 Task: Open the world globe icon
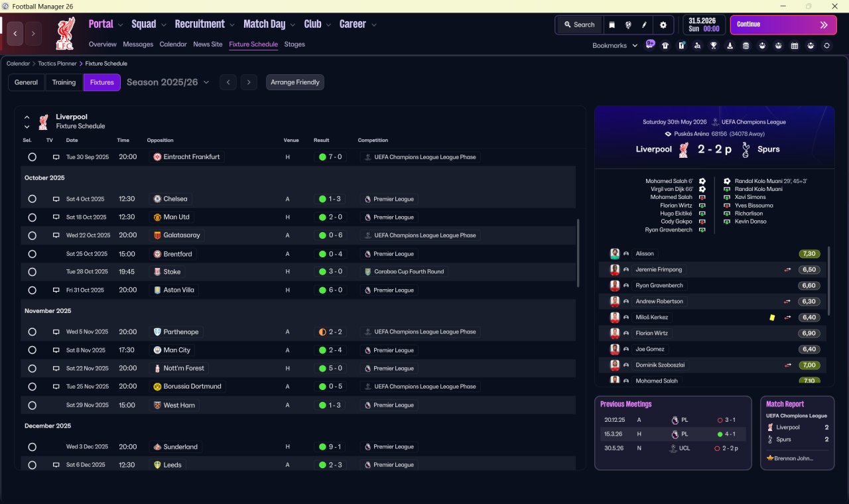[x=628, y=25]
